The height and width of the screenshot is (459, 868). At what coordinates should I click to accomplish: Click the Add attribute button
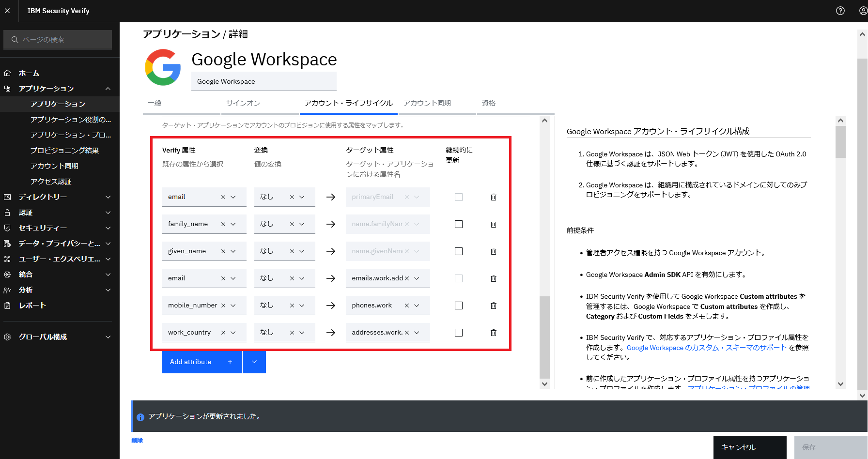(202, 362)
